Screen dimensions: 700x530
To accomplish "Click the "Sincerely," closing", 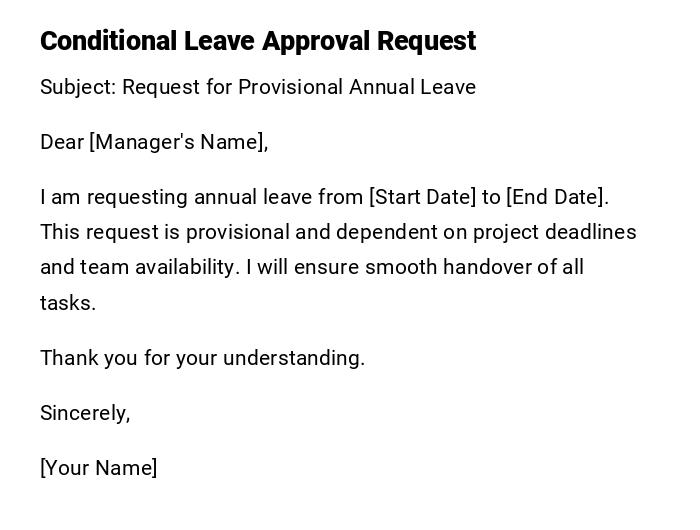I will (x=85, y=413).
